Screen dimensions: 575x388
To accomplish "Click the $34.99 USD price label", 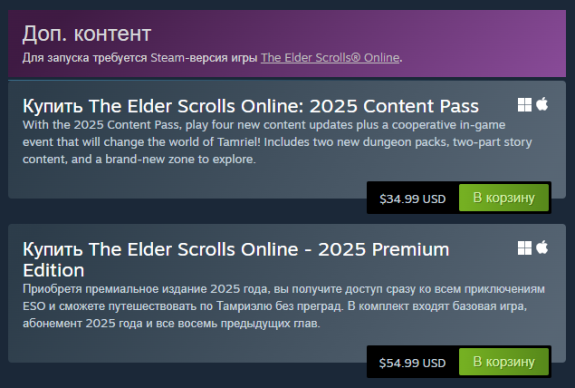I will 413,199.
